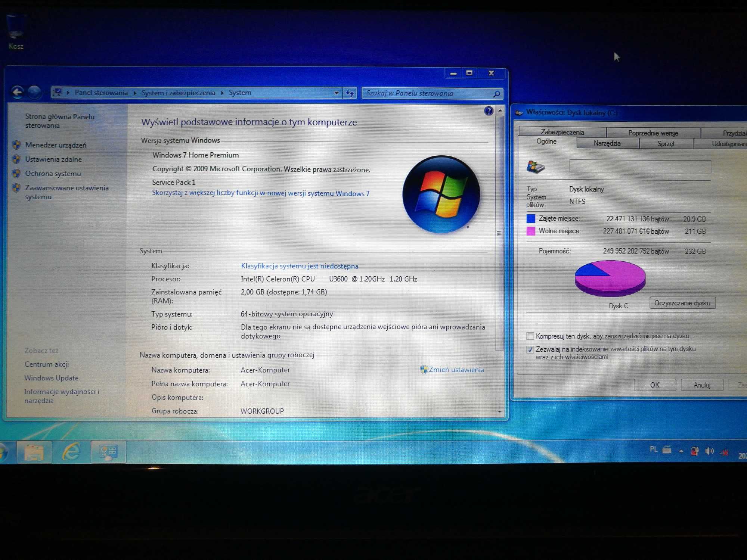747x560 pixels.
Task: Expand the address bar history dropdown
Action: pos(336,93)
